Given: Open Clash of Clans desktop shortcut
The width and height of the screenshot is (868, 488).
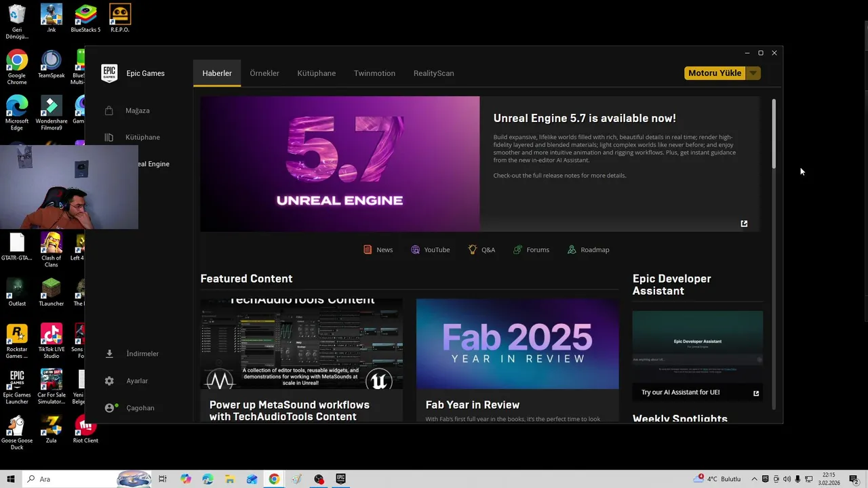Looking at the screenshot, I should (51, 249).
